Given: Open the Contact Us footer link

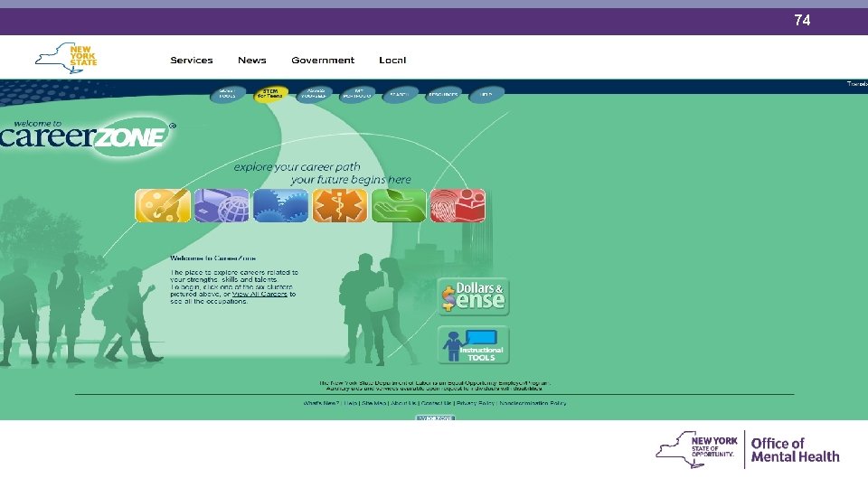Looking at the screenshot, I should pos(436,403).
